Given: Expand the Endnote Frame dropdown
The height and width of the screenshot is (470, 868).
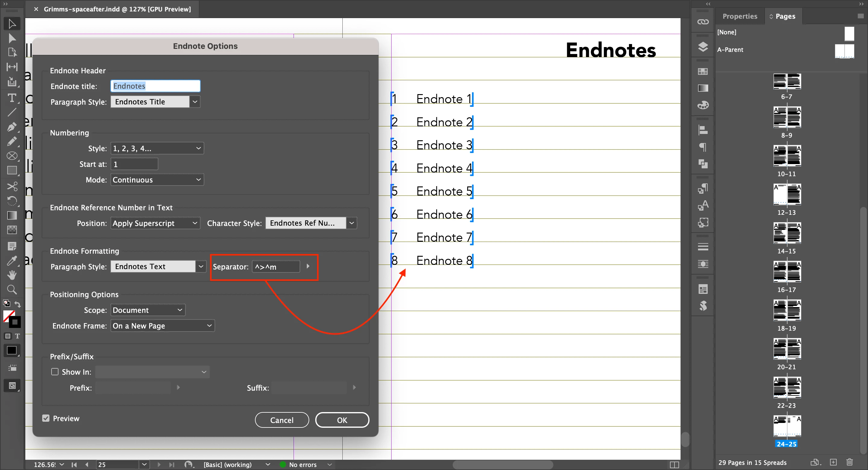Looking at the screenshot, I should pos(162,326).
